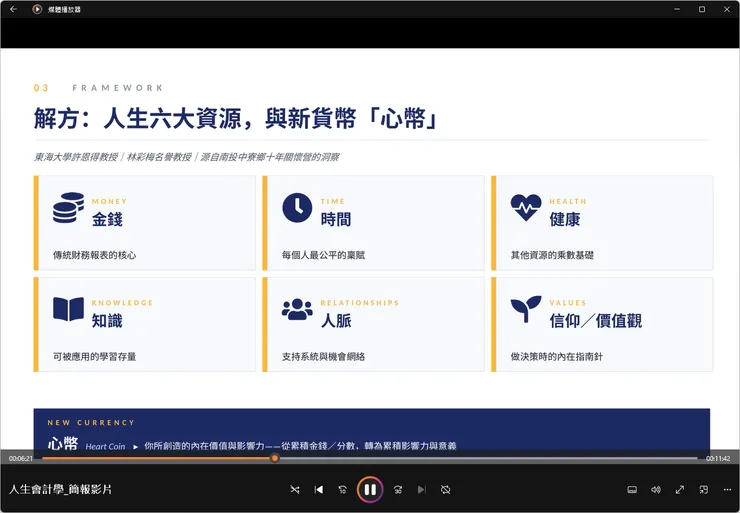This screenshot has height=513, width=740.
Task: Click the text 傳統財務報表的核心
Action: click(x=94, y=255)
